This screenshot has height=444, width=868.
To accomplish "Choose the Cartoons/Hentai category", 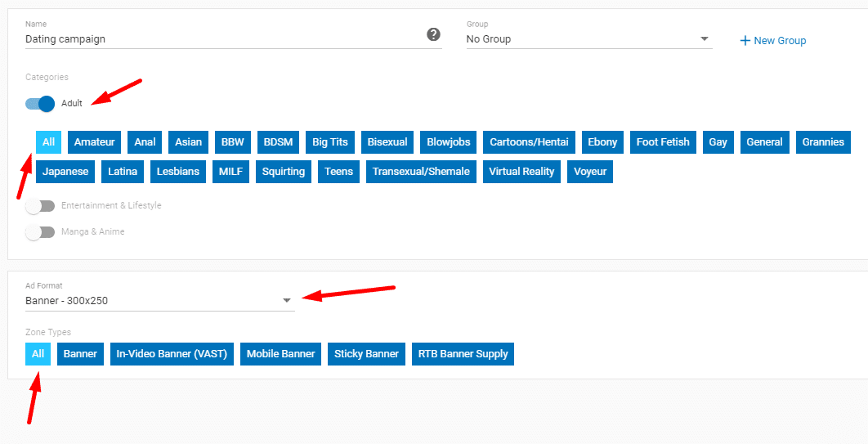I will pyautogui.click(x=529, y=142).
